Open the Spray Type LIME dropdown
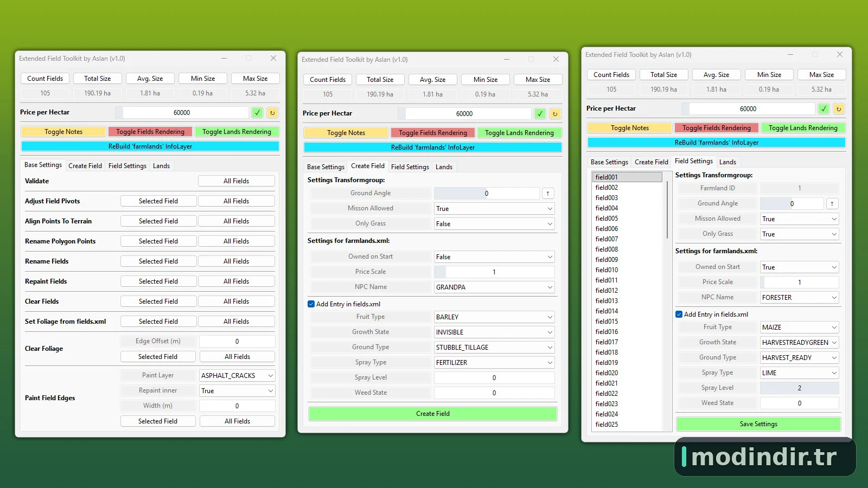The width and height of the screenshot is (868, 488). coord(800,373)
